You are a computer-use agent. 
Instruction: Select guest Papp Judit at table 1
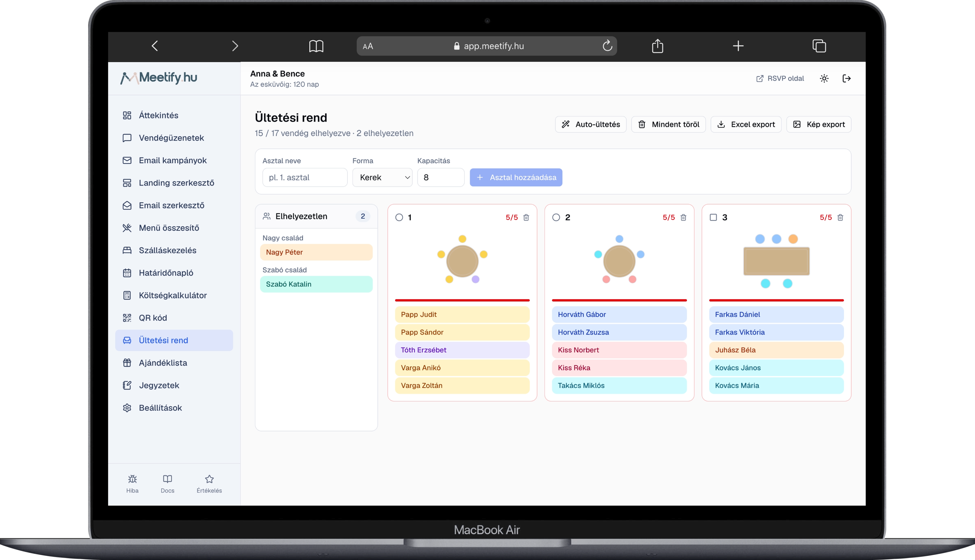[462, 315]
